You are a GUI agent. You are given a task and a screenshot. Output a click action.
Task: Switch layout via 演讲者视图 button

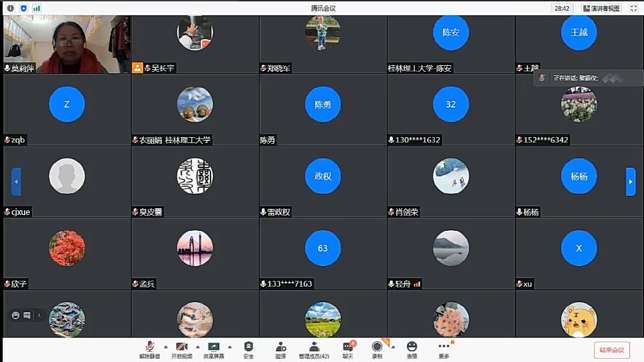point(601,8)
